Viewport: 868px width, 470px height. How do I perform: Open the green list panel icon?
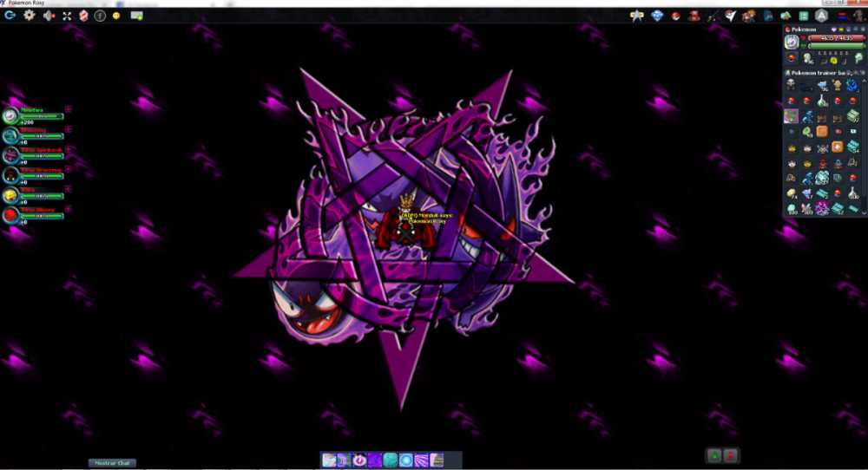[x=804, y=16]
